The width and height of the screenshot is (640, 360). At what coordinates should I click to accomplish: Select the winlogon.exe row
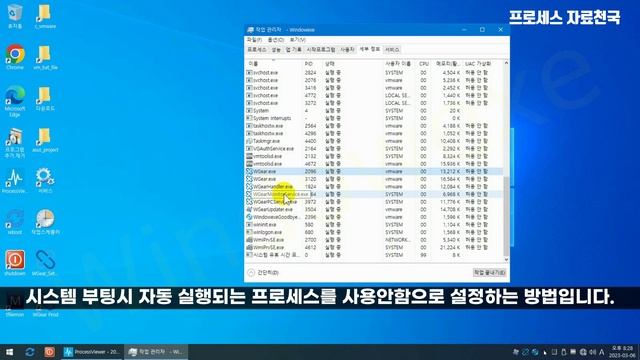374,232
